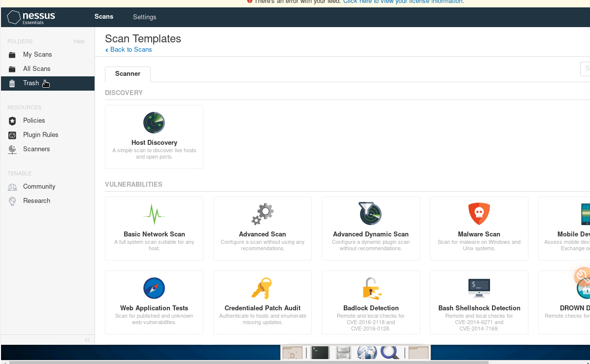Choose Credentialed Patch Audit title
Screen dimensions: 590x364
click(x=262, y=308)
